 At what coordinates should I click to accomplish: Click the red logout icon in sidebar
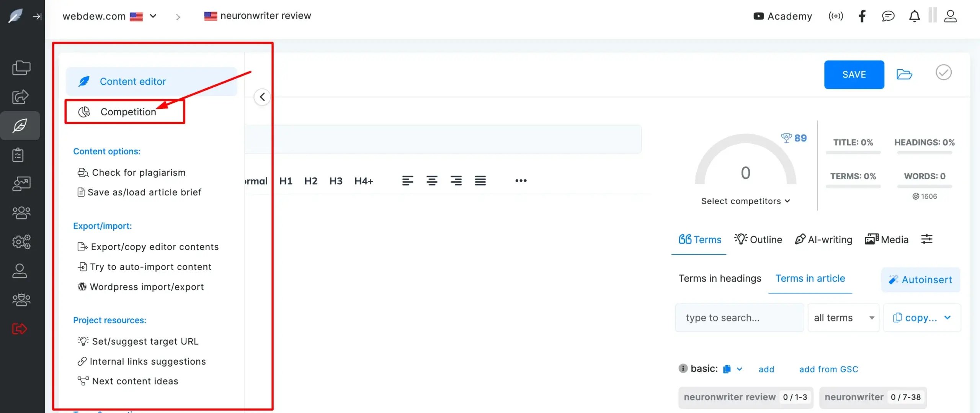pyautogui.click(x=20, y=329)
